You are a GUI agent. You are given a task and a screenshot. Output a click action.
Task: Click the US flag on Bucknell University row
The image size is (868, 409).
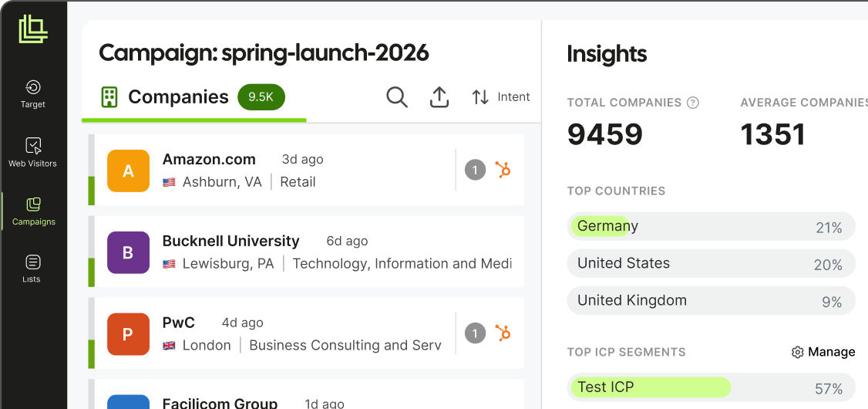[169, 264]
